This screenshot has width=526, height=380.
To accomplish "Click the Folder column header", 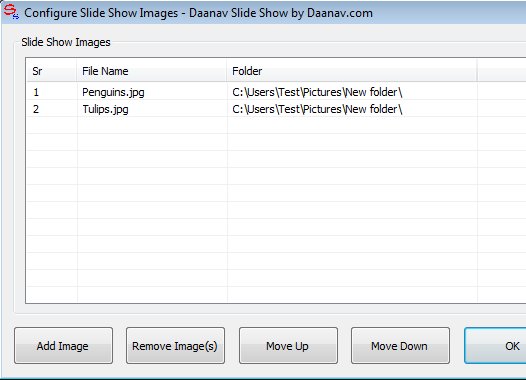I will 352,71.
